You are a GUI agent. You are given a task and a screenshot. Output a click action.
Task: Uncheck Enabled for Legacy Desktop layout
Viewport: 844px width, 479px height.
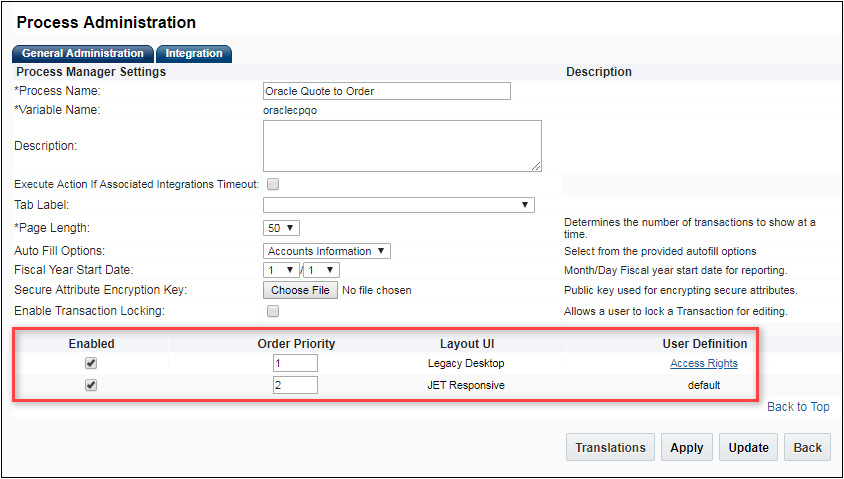click(91, 364)
